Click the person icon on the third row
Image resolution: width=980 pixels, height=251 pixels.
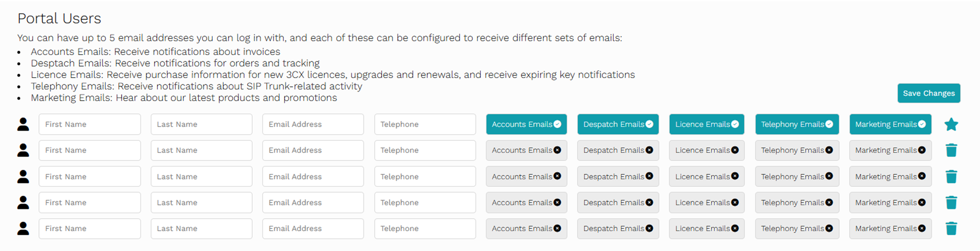point(23,177)
